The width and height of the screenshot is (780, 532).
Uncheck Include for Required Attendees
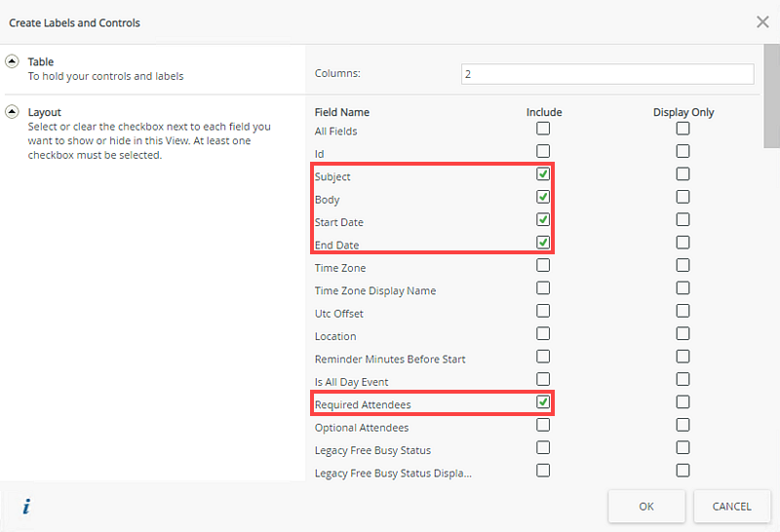[x=543, y=401]
